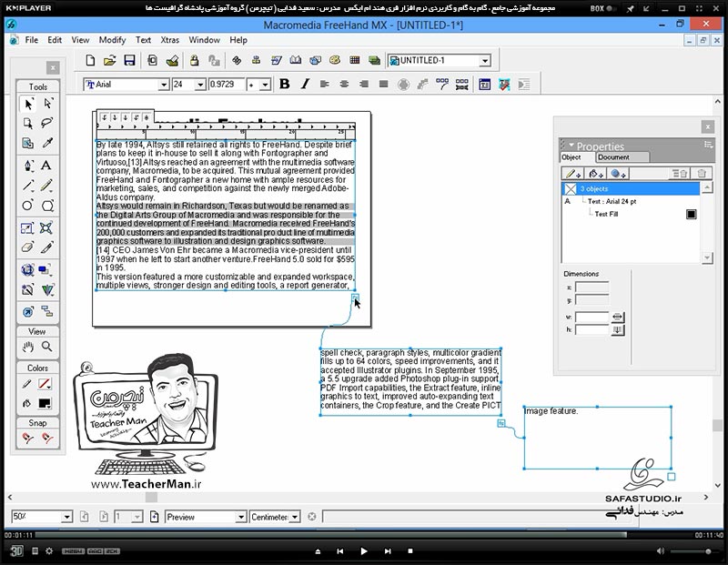Select the Eyedropper tool
The width and height of the screenshot is (728, 565).
point(47,143)
